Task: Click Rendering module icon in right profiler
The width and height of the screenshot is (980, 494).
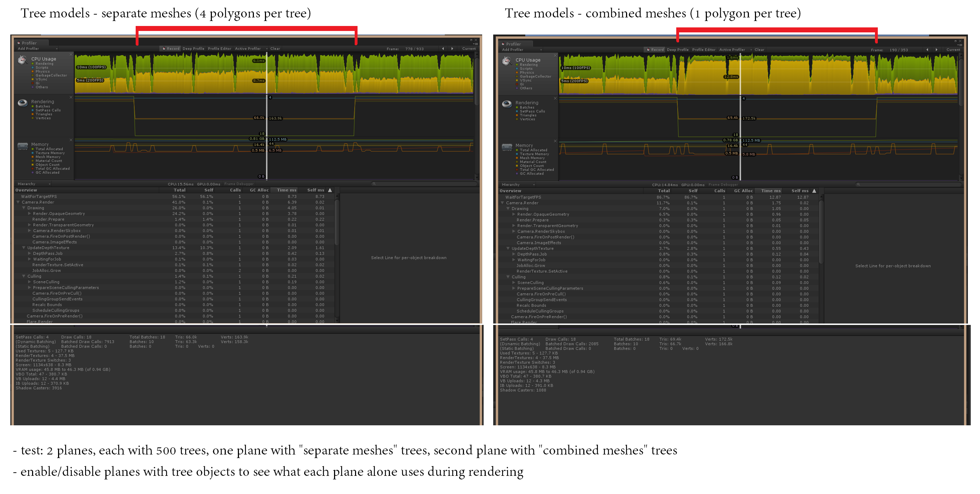Action: pos(507,104)
